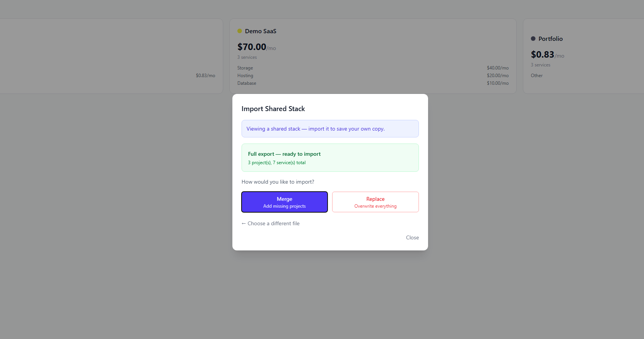The height and width of the screenshot is (339, 644).
Task: Click the shared stack notice message
Action: click(x=330, y=129)
